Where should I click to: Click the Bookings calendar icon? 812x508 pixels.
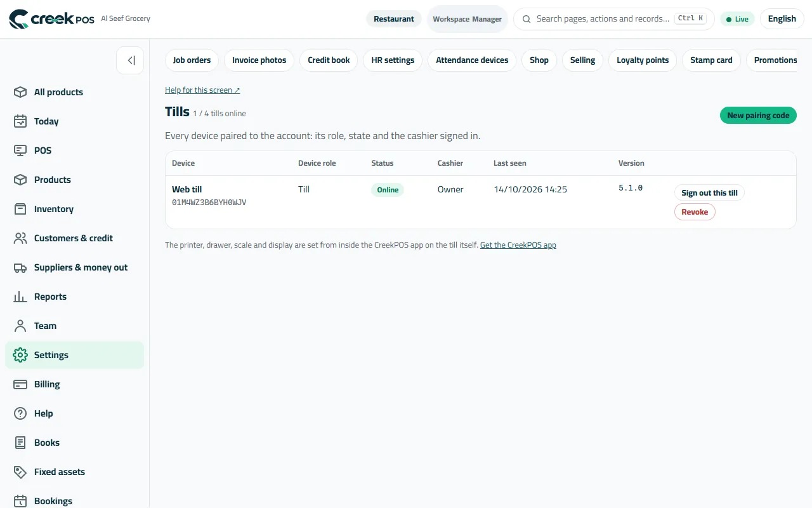click(20, 501)
